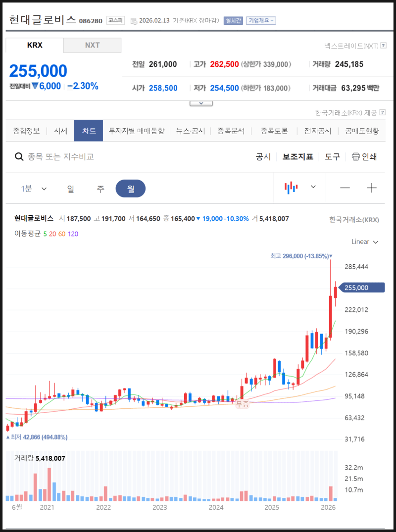The width and height of the screenshot is (396, 532).
Task: Click the 공시 chart option
Action: click(263, 157)
